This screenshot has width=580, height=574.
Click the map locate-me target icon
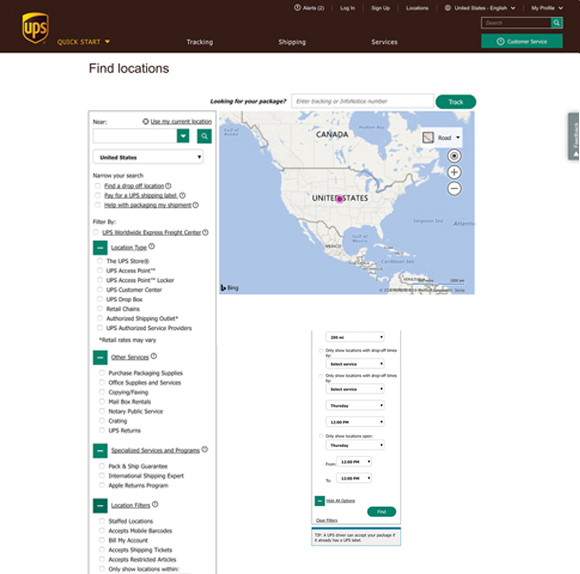tap(454, 156)
